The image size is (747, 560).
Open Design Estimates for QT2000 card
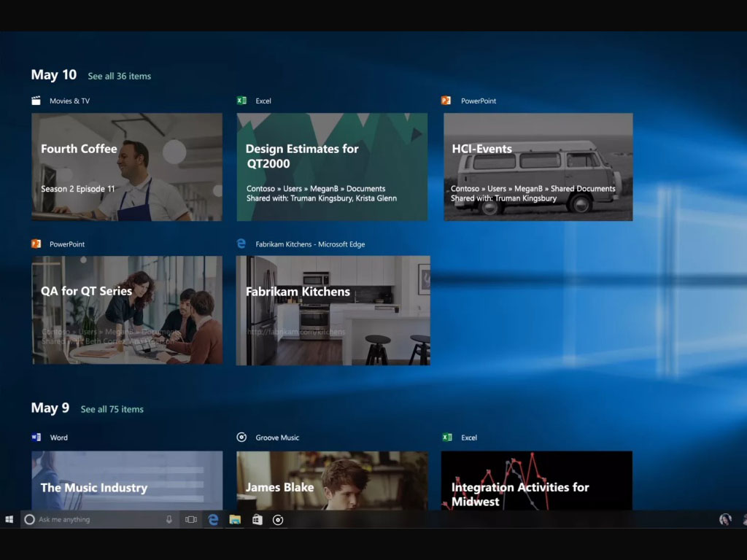pos(332,167)
